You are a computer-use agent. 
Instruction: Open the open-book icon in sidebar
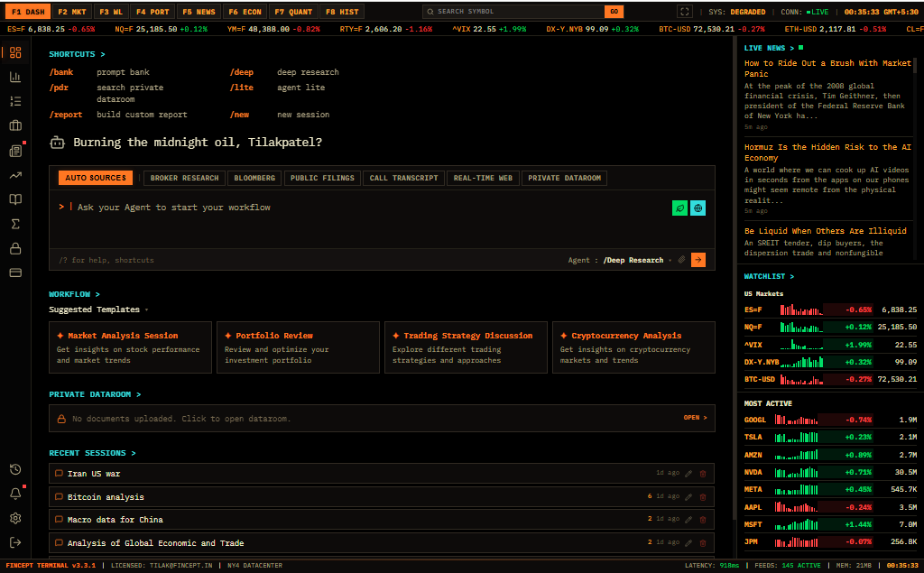(x=16, y=199)
